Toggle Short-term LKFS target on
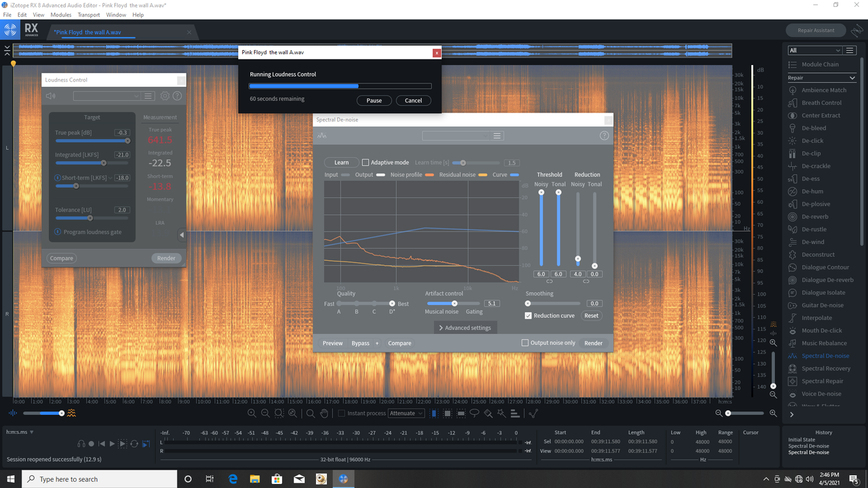Image resolution: width=868 pixels, height=488 pixels. point(58,178)
